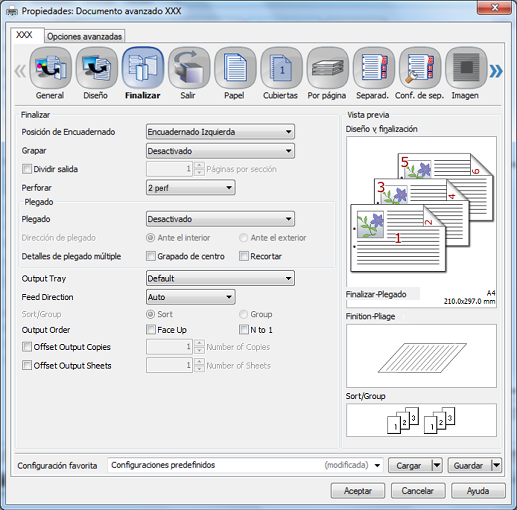Check the Face Up option
The height and width of the screenshot is (510, 517).
(151, 330)
